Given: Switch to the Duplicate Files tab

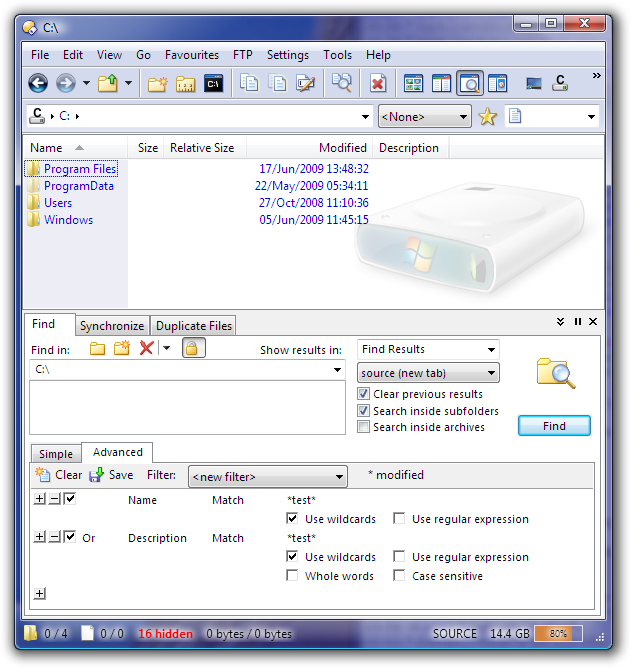Looking at the screenshot, I should pos(194,326).
